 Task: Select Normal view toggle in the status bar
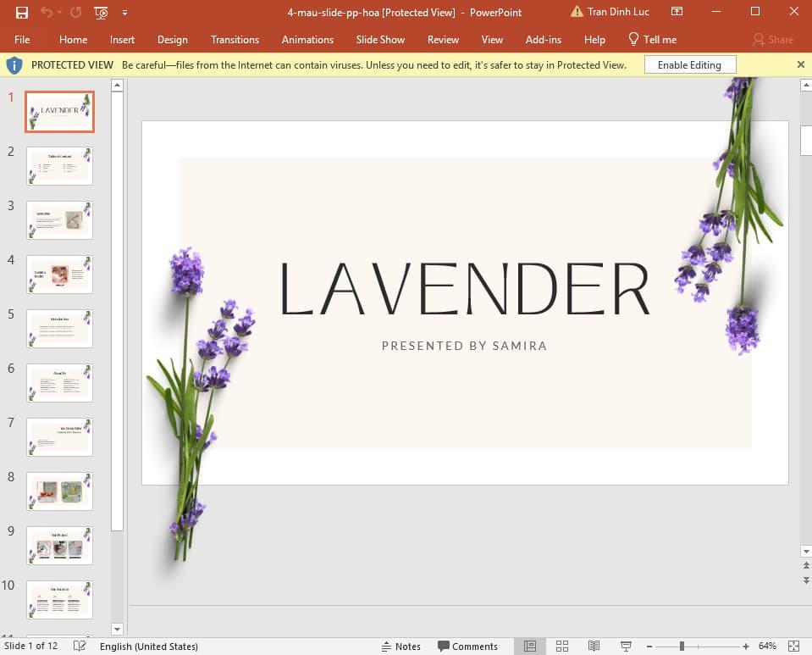coord(529,646)
